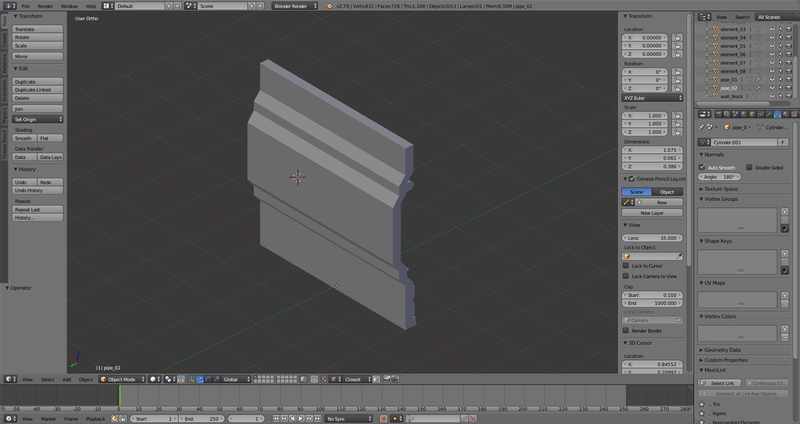Viewport: 800px width, 424px height.
Task: Add a new UV map with plus
Action: tap(785, 295)
